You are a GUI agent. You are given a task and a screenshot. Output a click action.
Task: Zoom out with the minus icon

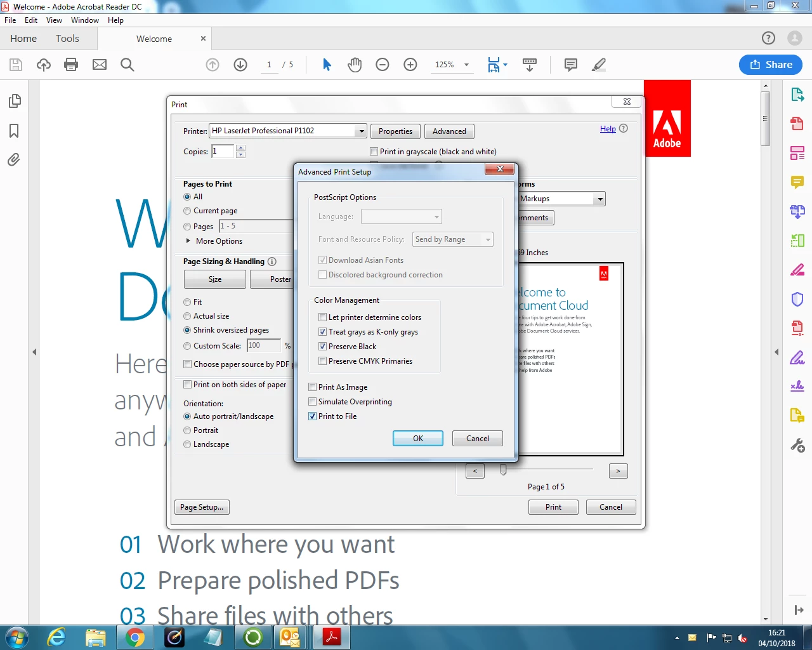(x=383, y=65)
